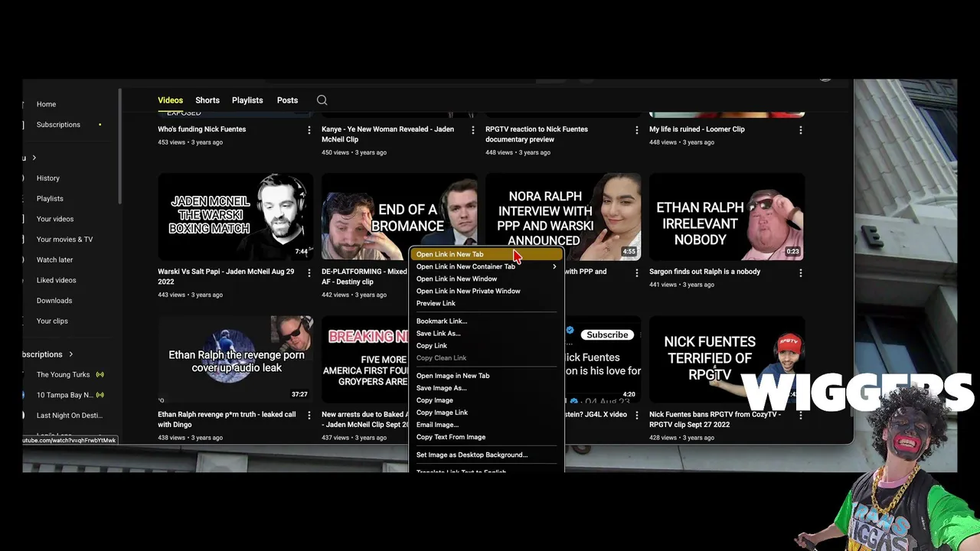This screenshot has height=551, width=980.
Task: Open Ethan Ralph Irrelevant Nobody thumbnail
Action: coord(727,217)
